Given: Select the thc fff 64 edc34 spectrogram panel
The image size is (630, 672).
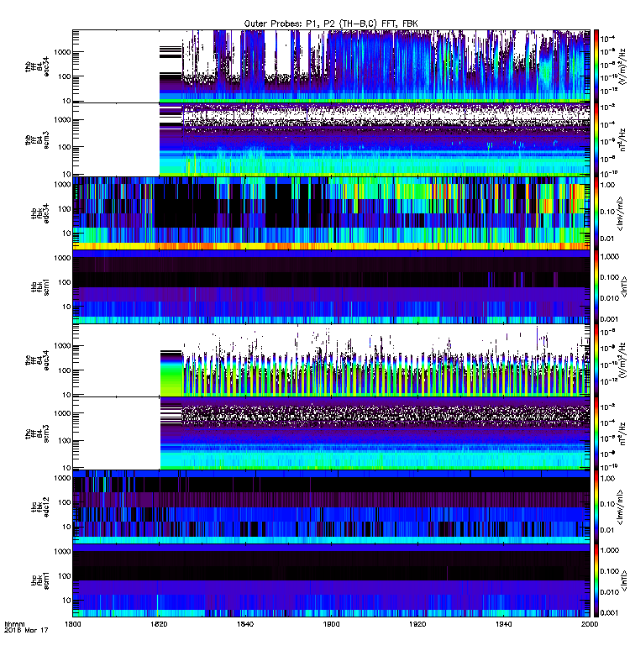Looking at the screenshot, I should (331, 360).
